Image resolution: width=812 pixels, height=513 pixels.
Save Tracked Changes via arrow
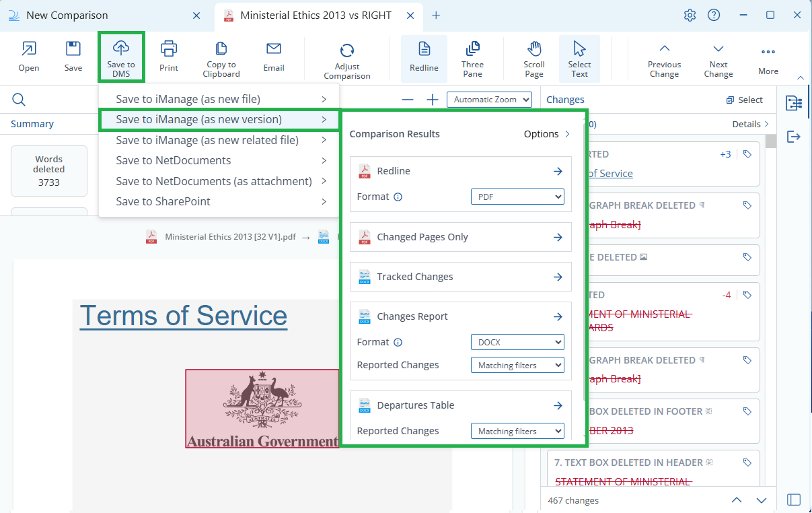558,277
